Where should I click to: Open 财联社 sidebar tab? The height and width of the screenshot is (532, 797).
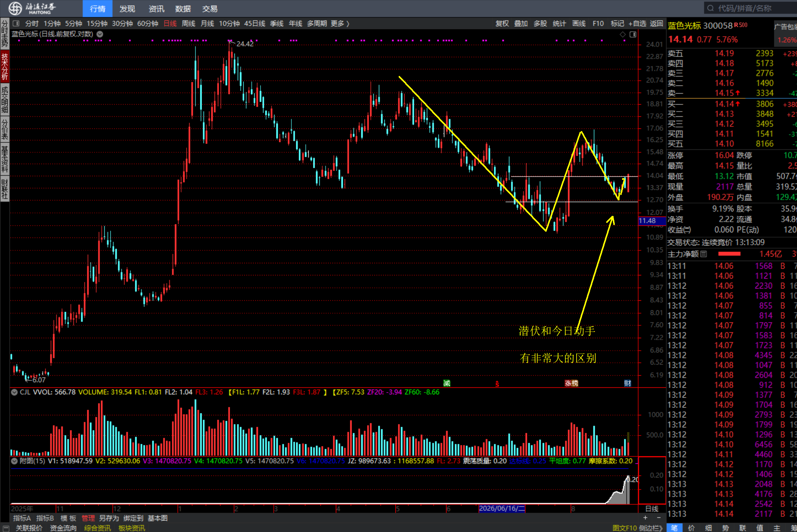point(5,189)
